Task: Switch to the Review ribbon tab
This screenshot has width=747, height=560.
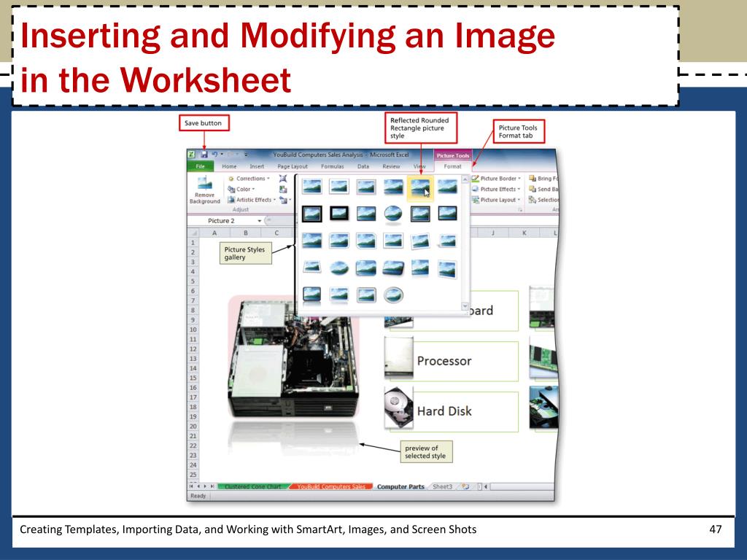Action: [x=391, y=167]
